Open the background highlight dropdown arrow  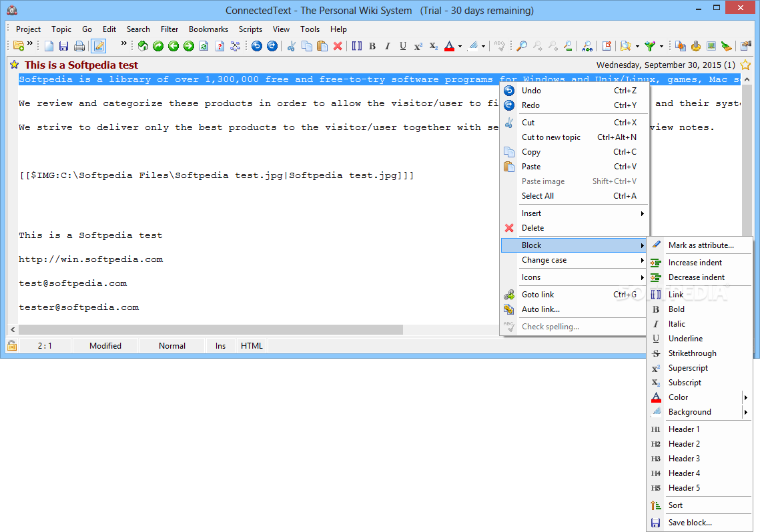pos(483,47)
